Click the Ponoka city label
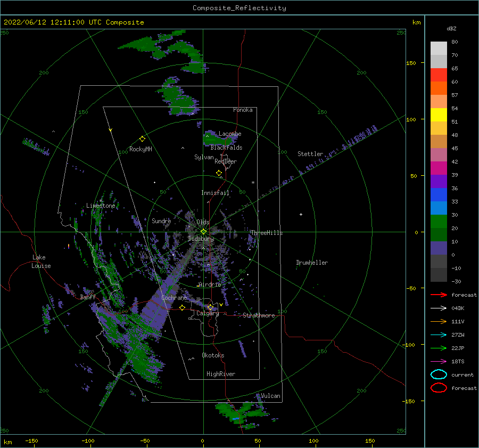This screenshot has height=448, width=479. tap(243, 110)
